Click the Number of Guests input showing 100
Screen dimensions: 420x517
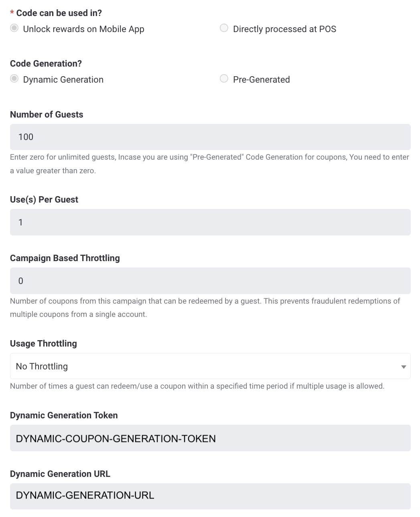210,137
